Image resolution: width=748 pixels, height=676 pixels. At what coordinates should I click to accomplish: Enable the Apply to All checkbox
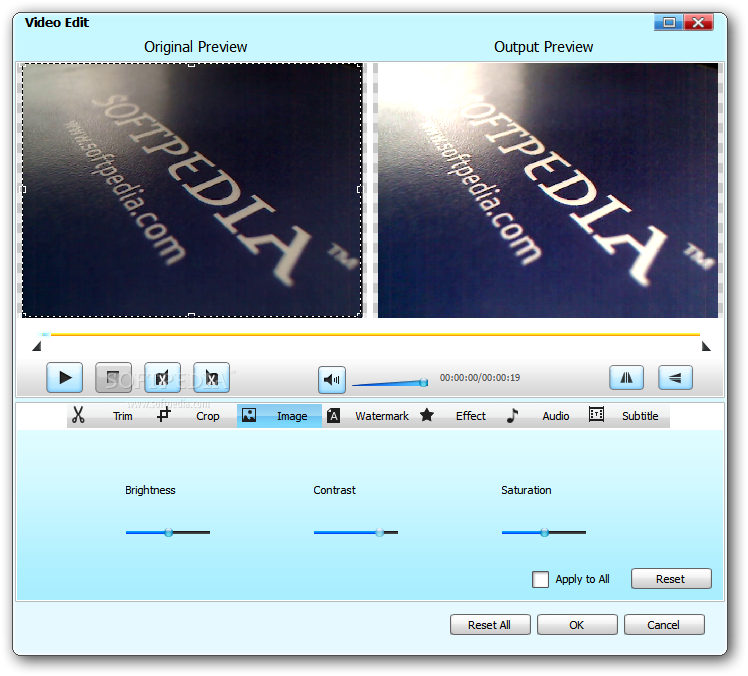point(540,580)
